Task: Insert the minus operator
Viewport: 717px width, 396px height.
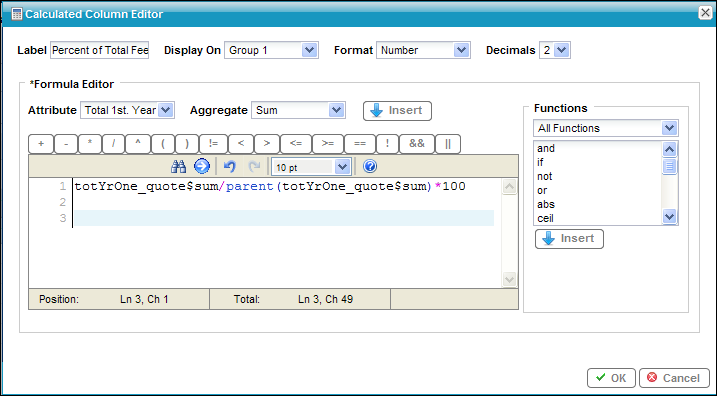Action: [66, 144]
